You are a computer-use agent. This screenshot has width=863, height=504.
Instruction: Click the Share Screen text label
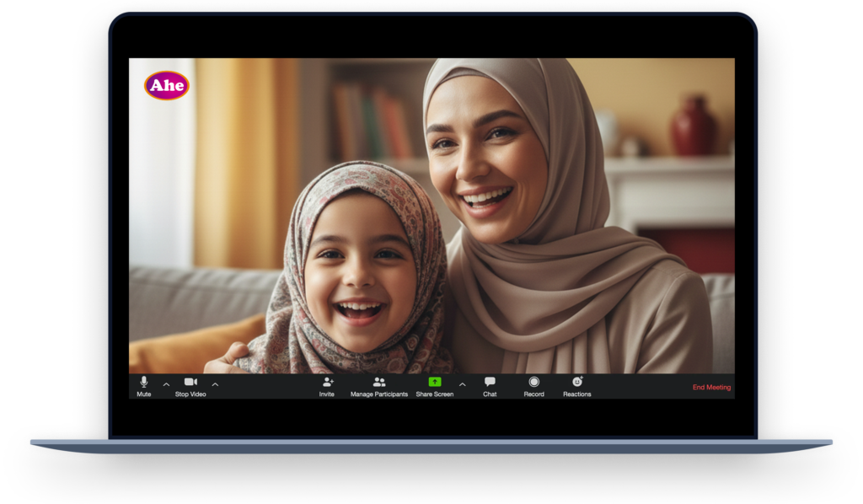click(x=435, y=394)
